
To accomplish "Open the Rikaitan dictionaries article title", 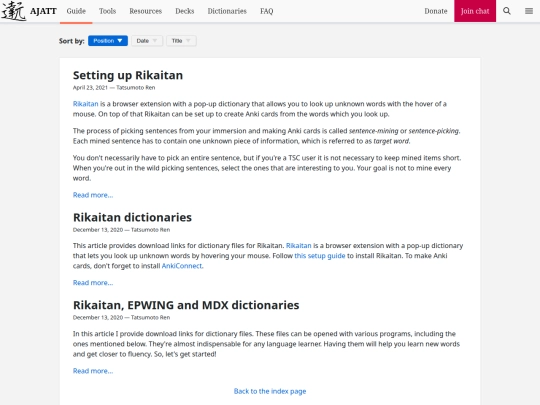I will click(x=132, y=217).
